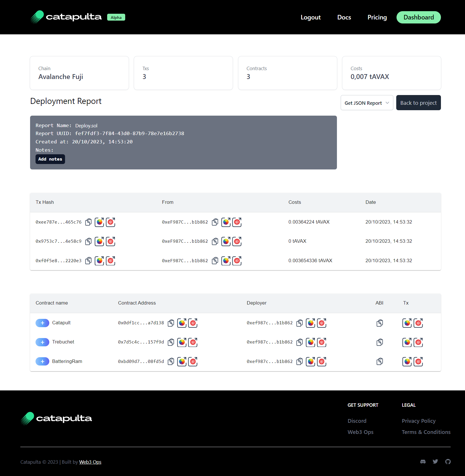Open the Discord support link

tap(357, 421)
